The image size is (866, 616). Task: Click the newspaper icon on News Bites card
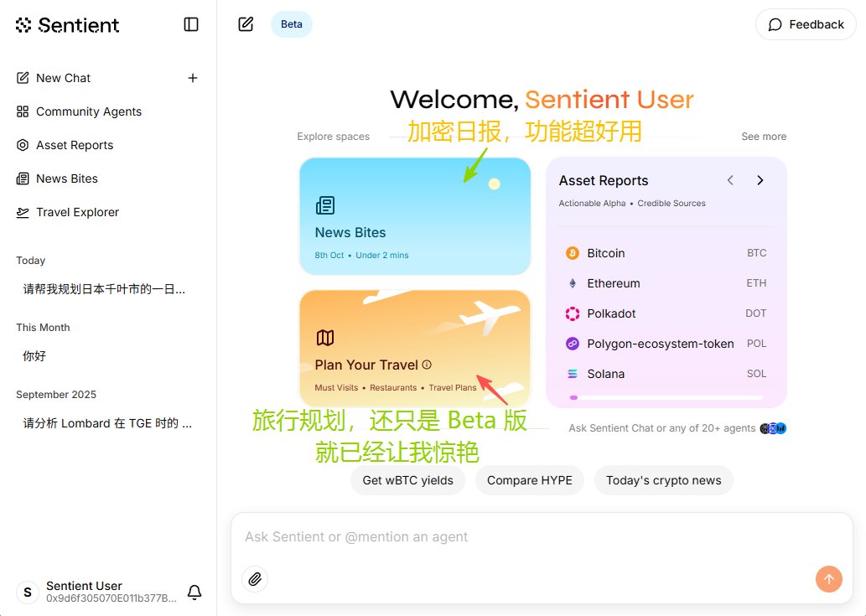[x=325, y=205]
